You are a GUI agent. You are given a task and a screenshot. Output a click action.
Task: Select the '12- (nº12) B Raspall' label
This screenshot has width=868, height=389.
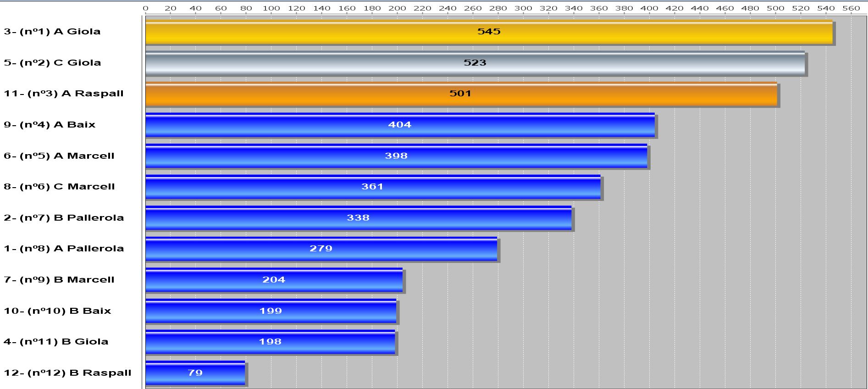(x=67, y=373)
